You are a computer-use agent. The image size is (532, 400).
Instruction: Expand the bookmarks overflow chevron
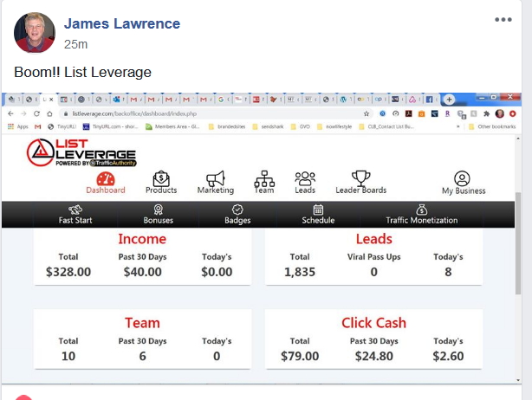[x=458, y=126]
